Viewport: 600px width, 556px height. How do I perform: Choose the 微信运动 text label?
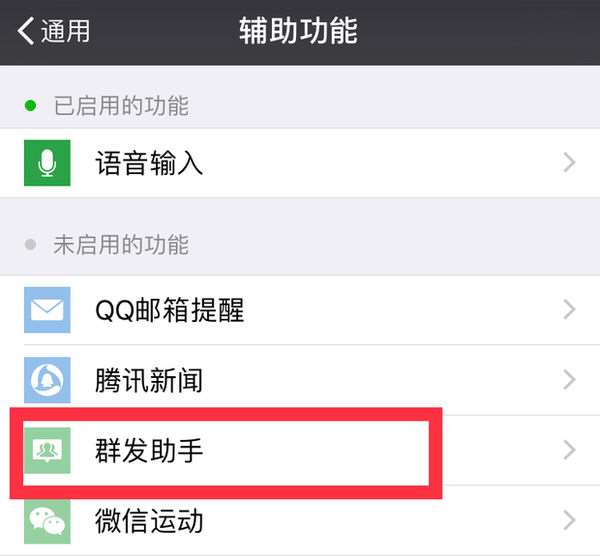click(x=149, y=521)
